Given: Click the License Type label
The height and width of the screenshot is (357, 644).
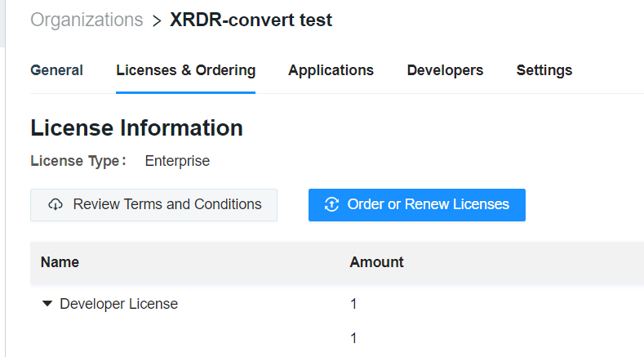Looking at the screenshot, I should (78, 161).
